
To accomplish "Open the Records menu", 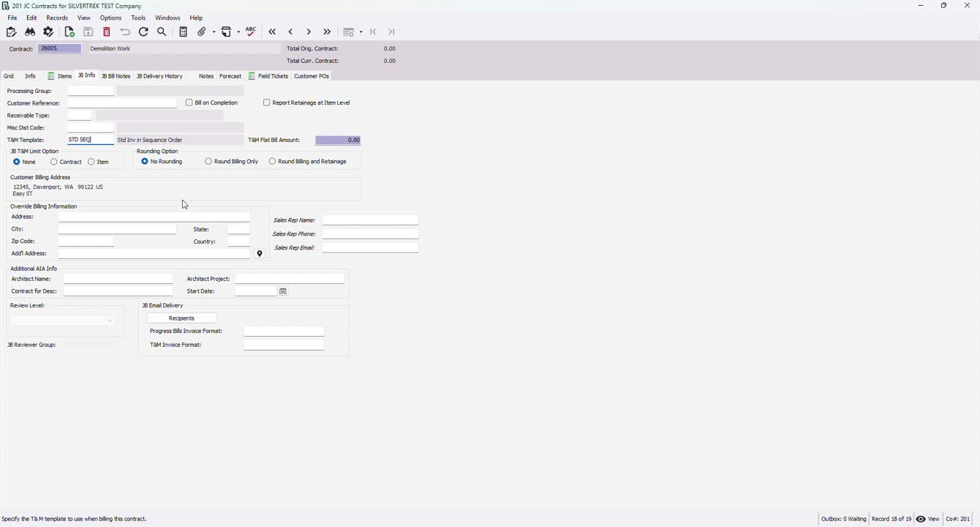I will 57,18.
